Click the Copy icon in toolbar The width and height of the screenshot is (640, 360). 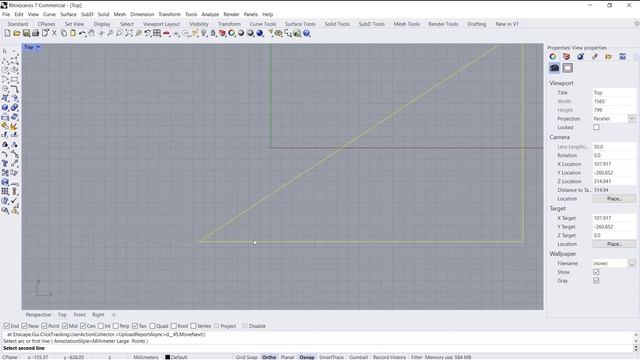(64, 33)
